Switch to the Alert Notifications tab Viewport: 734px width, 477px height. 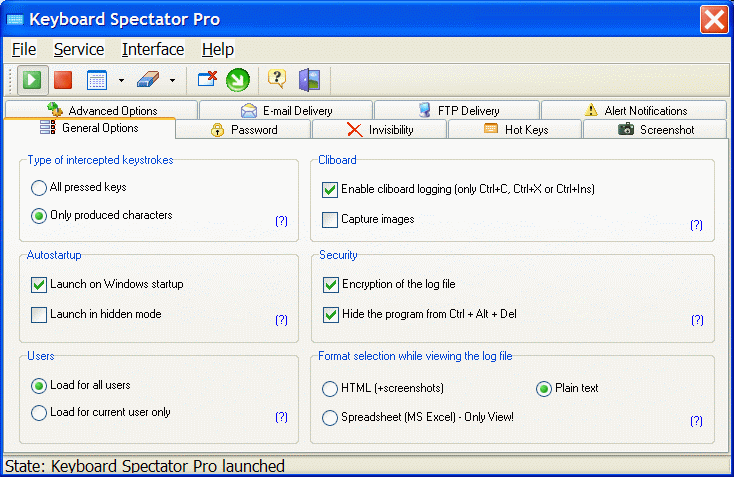click(634, 110)
